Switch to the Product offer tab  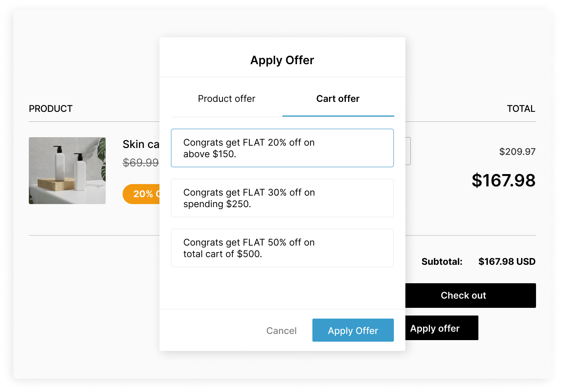coord(227,99)
